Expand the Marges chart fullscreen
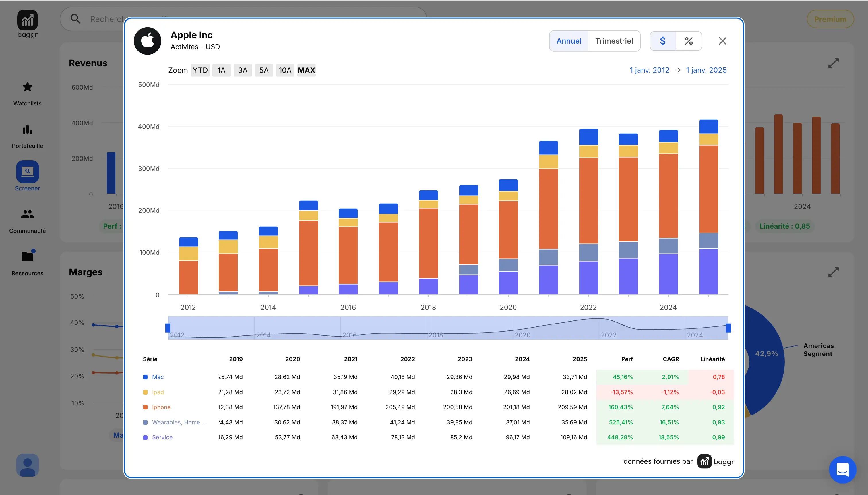The image size is (868, 495). click(833, 272)
